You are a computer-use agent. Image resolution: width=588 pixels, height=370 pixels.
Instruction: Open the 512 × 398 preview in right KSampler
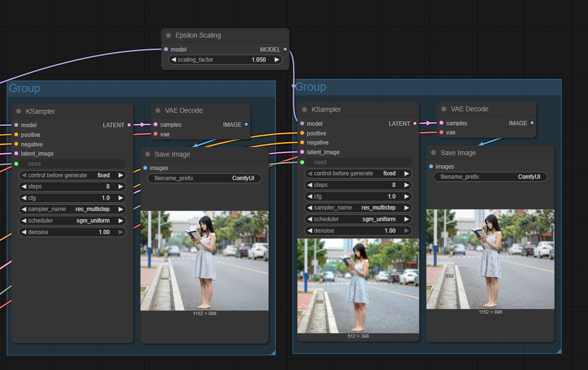pyautogui.click(x=358, y=286)
